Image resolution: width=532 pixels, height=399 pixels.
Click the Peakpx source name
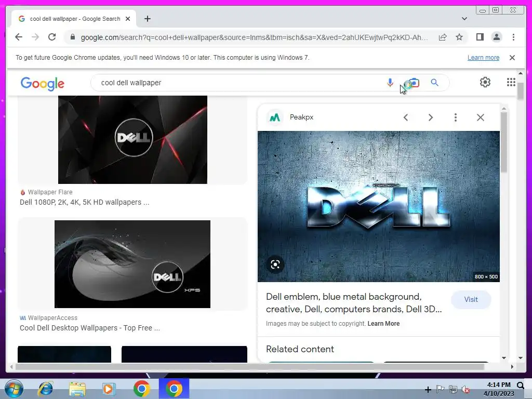point(302,117)
